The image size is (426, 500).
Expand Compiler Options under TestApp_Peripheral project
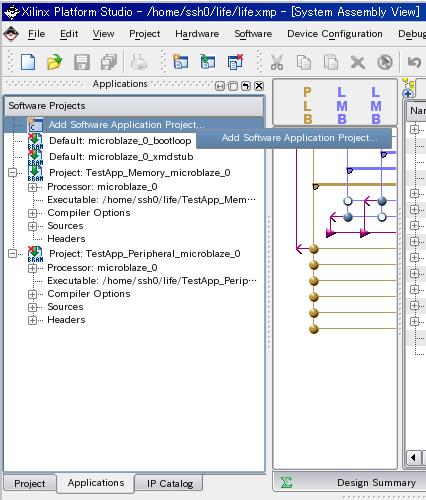32,294
